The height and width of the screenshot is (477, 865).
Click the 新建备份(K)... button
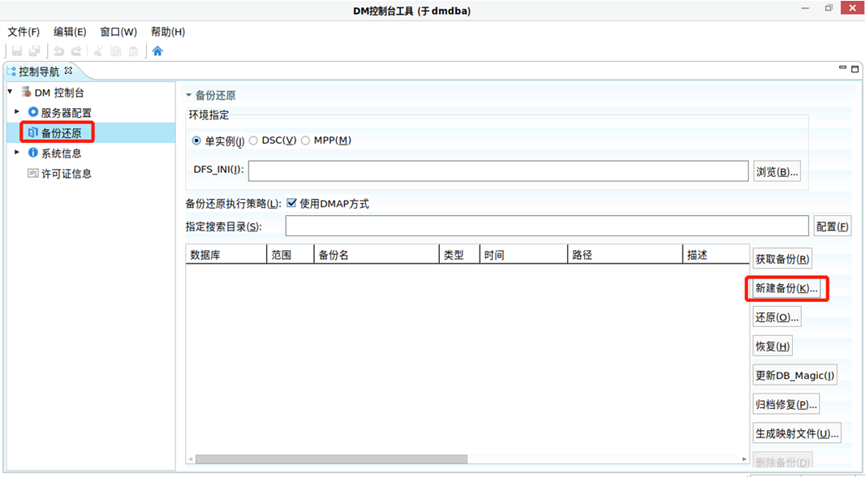click(x=787, y=288)
